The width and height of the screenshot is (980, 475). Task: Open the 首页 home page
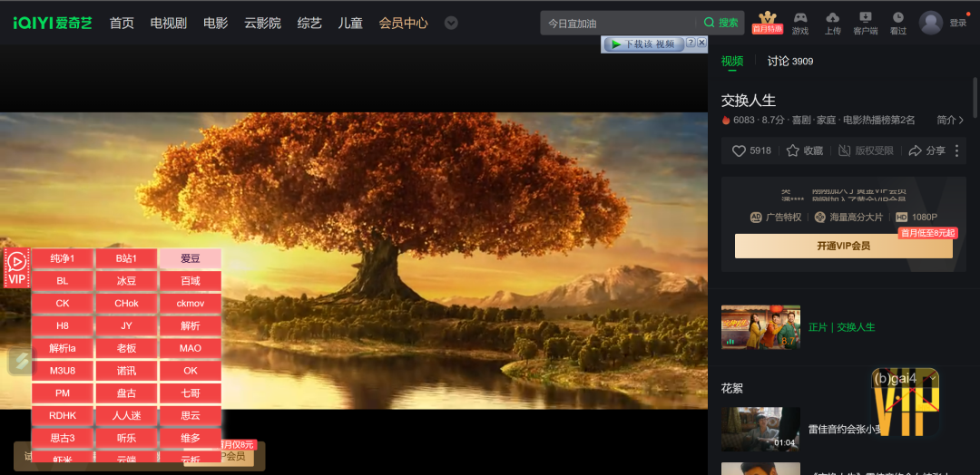click(122, 23)
